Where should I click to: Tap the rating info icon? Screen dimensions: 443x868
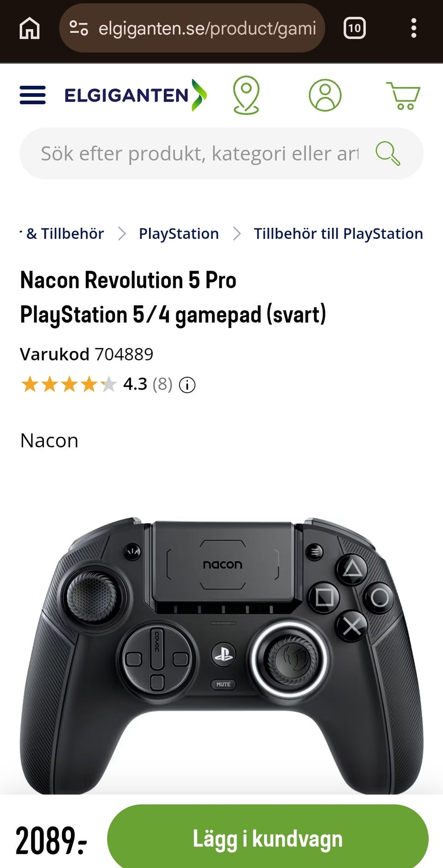pyautogui.click(x=187, y=385)
